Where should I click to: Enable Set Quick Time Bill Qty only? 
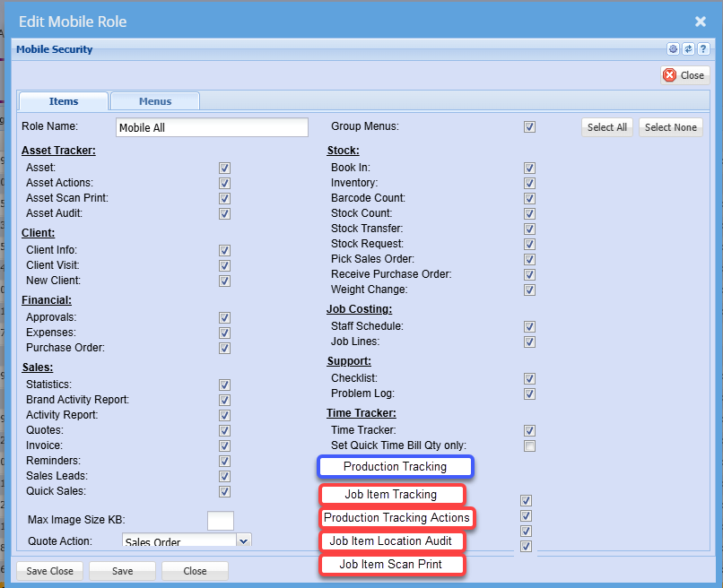point(530,446)
